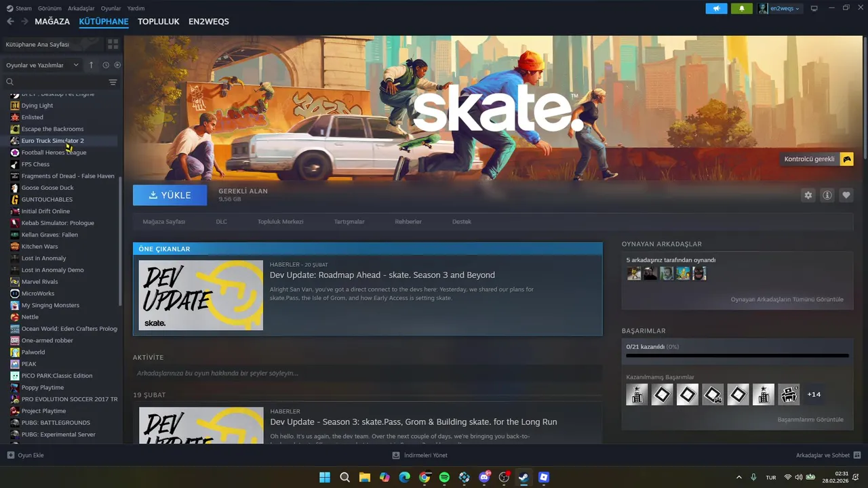The image size is (868, 488).
Task: Open Spotify from the taskbar
Action: point(444,477)
